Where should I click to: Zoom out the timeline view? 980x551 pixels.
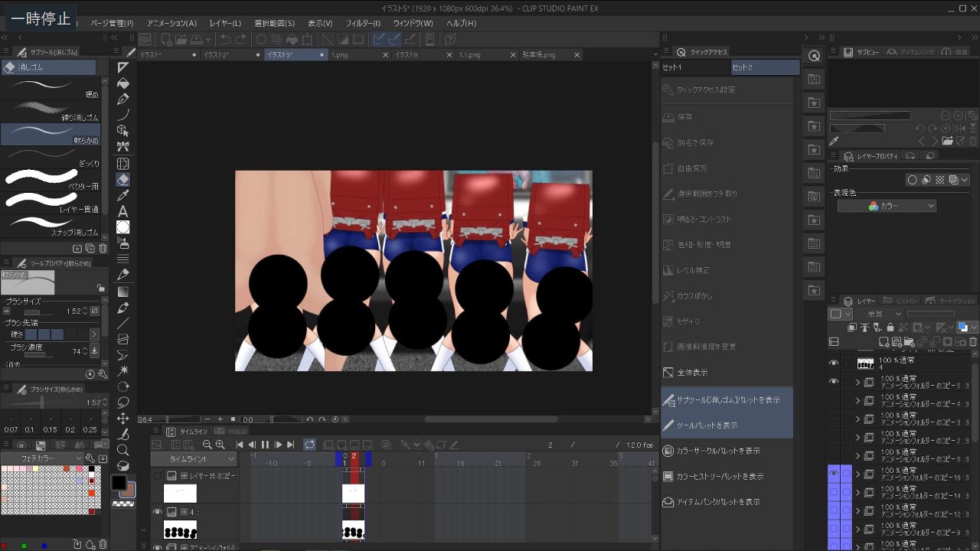[207, 445]
